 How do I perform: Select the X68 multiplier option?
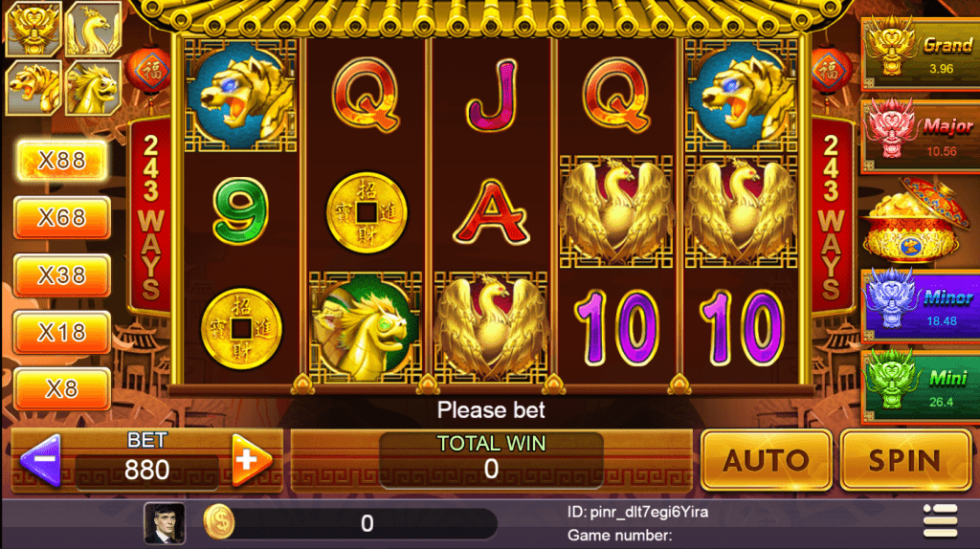[x=62, y=217]
